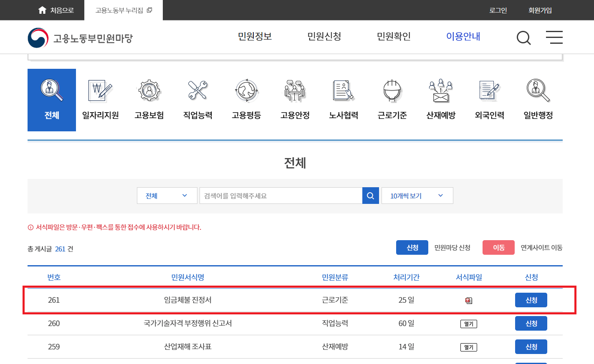
Task: Open the 민원신청 menu
Action: [x=324, y=37]
